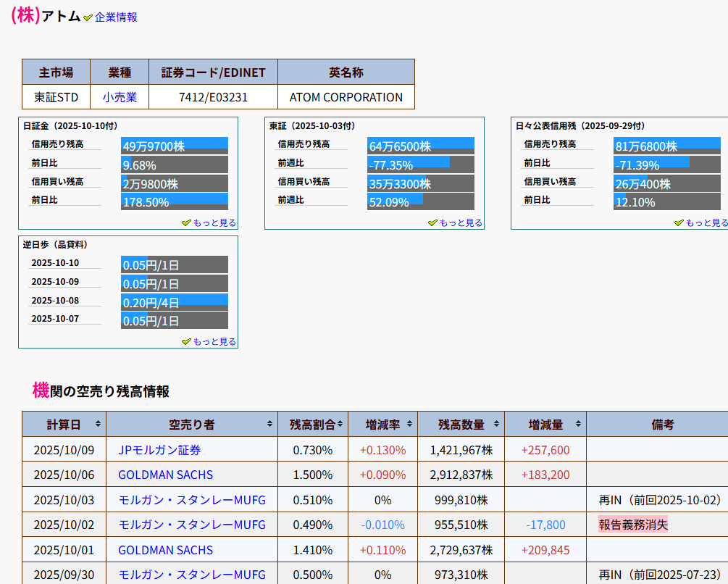The width and height of the screenshot is (728, 584).
Task: Click the checkmark icon in 日々公表信用残 panel
Action: (679, 222)
